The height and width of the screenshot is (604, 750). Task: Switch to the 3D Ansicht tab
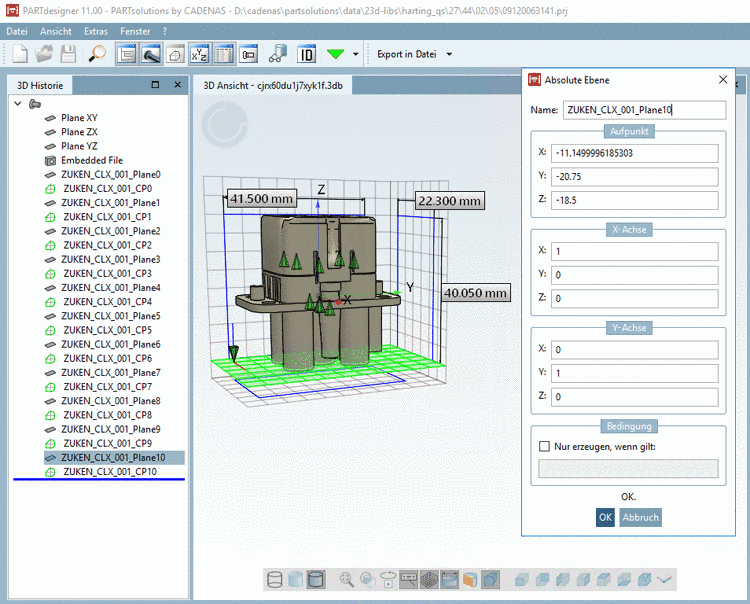coord(273,86)
